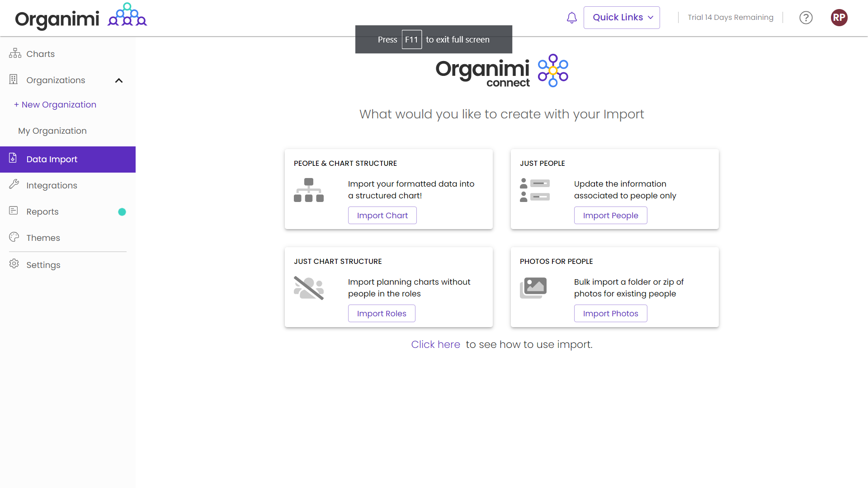This screenshot has height=488, width=868.
Task: Collapse the Organizations chevron
Action: pos(119,80)
